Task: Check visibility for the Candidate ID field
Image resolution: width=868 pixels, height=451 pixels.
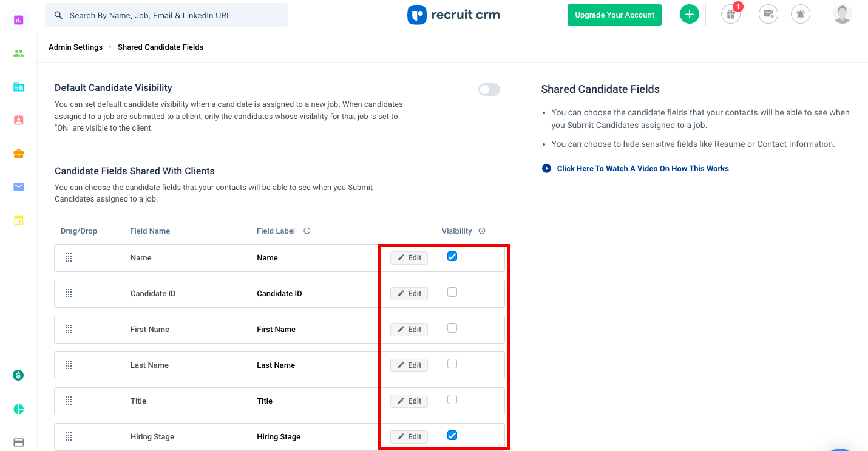Action: point(452,292)
